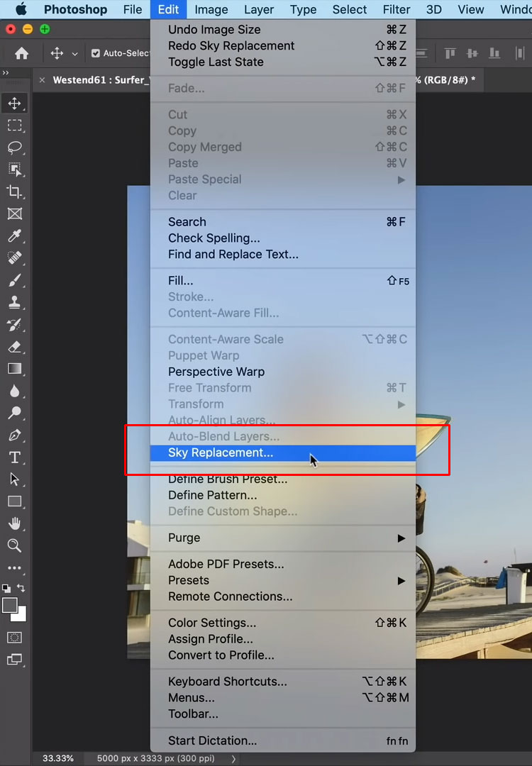Choose Sky Replacement from Edit menu
532x766 pixels.
[221, 453]
